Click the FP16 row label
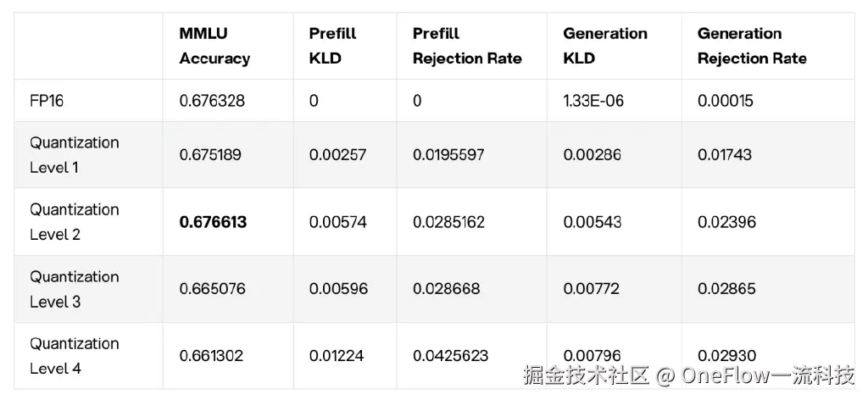This screenshot has height=400, width=868. coord(47,101)
